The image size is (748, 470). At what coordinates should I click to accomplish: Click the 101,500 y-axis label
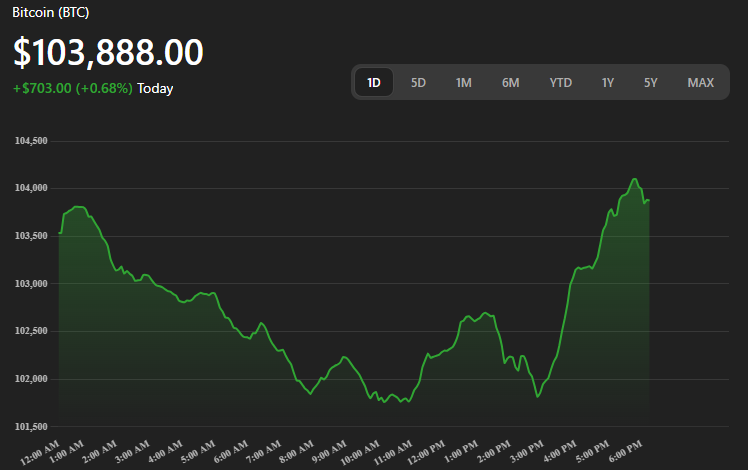point(31,426)
